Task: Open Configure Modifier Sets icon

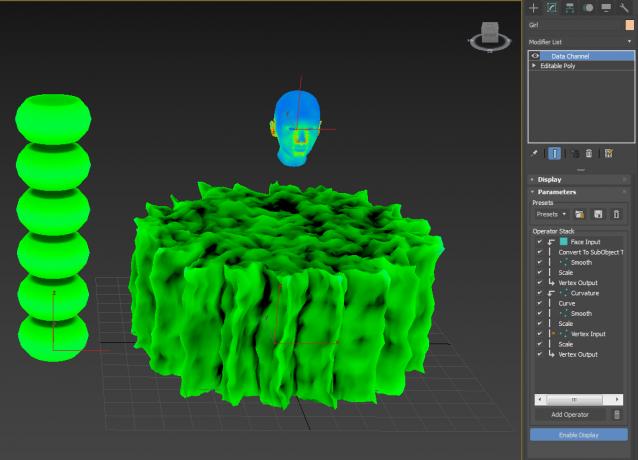Action: 607,154
